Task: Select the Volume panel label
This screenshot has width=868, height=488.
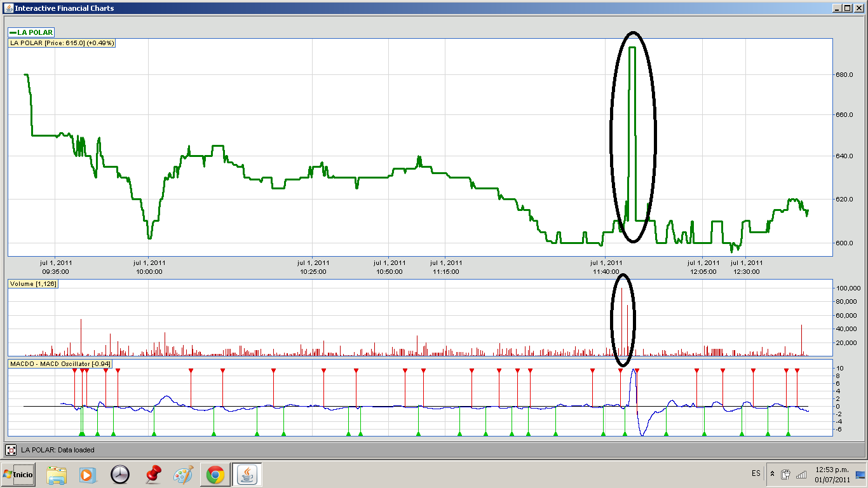Action: click(x=33, y=284)
